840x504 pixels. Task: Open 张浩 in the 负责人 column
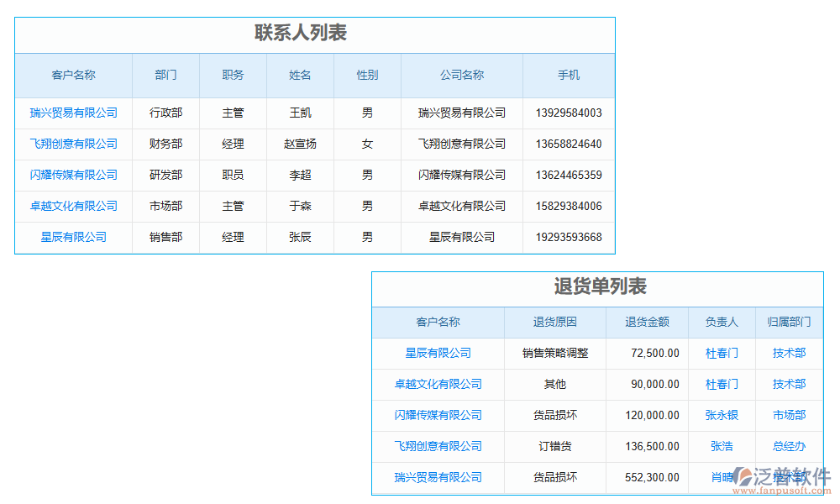722,446
